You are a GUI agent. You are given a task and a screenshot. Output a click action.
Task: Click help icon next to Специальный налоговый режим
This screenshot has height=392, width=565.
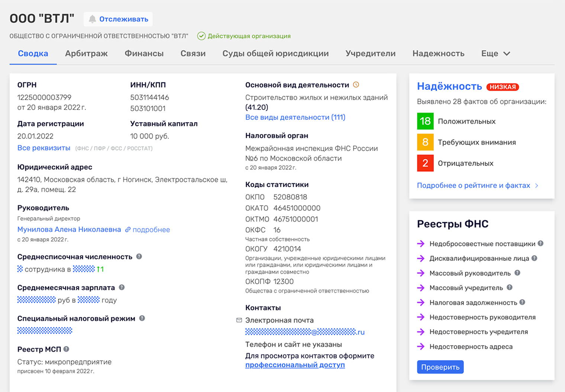[x=142, y=318]
